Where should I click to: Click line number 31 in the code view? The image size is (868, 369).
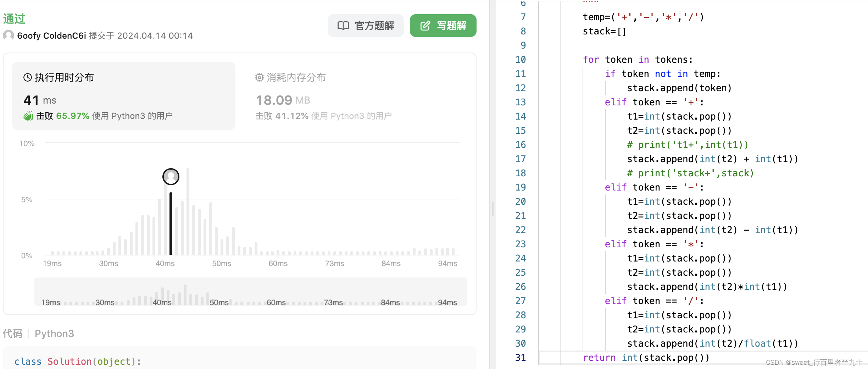[x=521, y=357]
